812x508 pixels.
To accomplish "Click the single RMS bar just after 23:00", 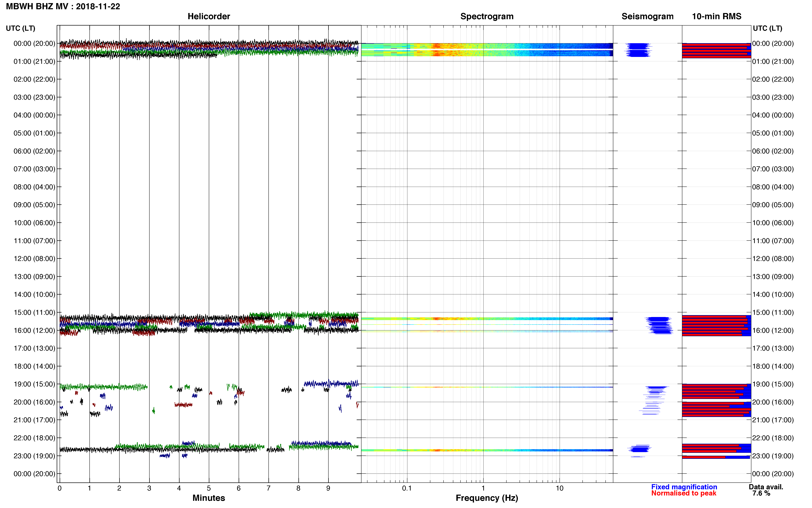I will click(x=716, y=457).
